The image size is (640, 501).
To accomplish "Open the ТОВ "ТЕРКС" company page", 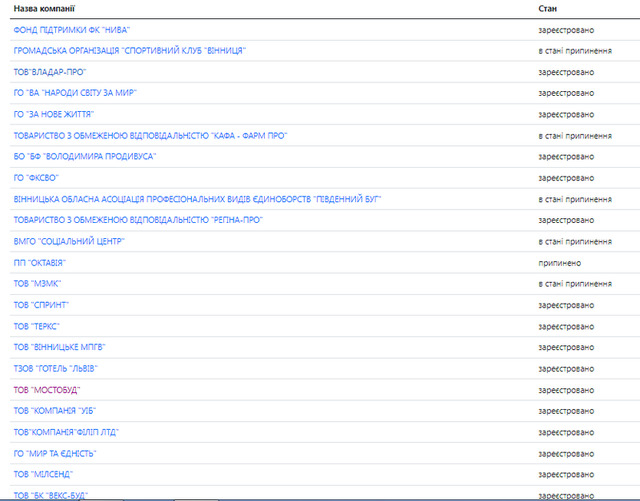I will [x=37, y=326].
